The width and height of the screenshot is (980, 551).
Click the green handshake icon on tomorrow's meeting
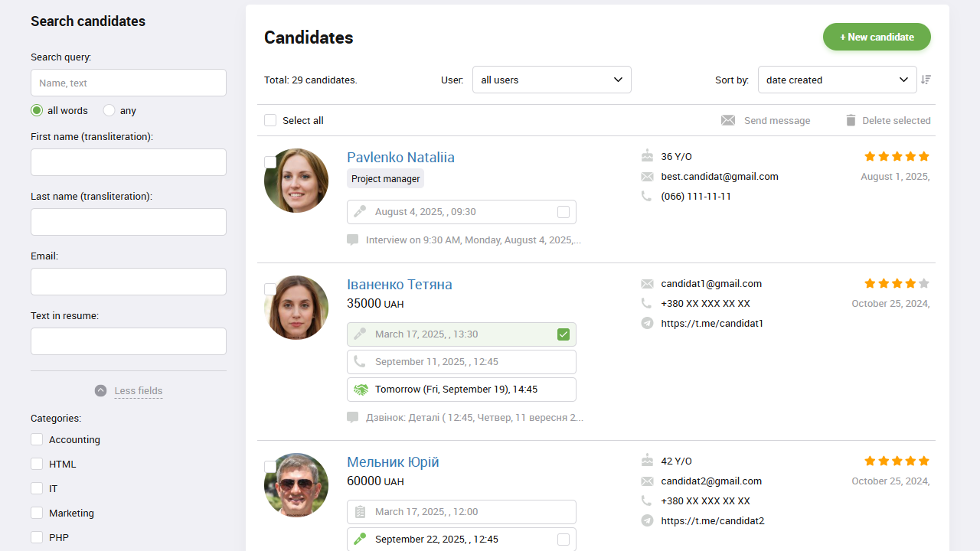[x=361, y=389]
